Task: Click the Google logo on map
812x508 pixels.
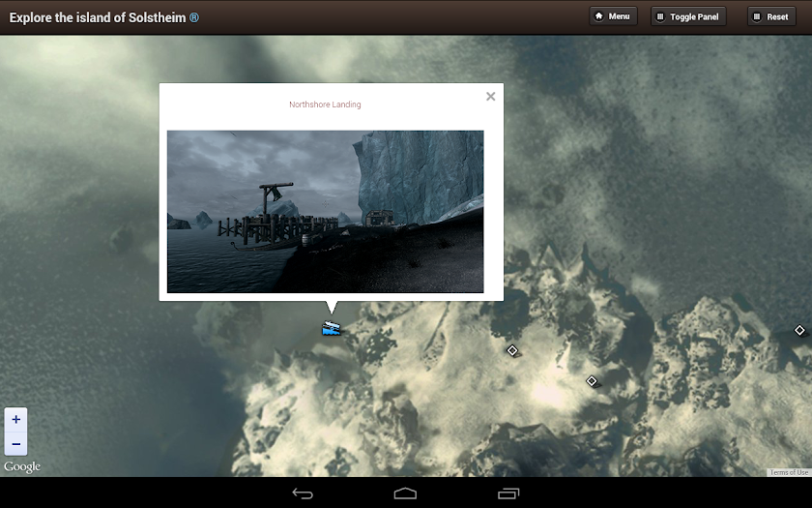Action: pyautogui.click(x=21, y=466)
